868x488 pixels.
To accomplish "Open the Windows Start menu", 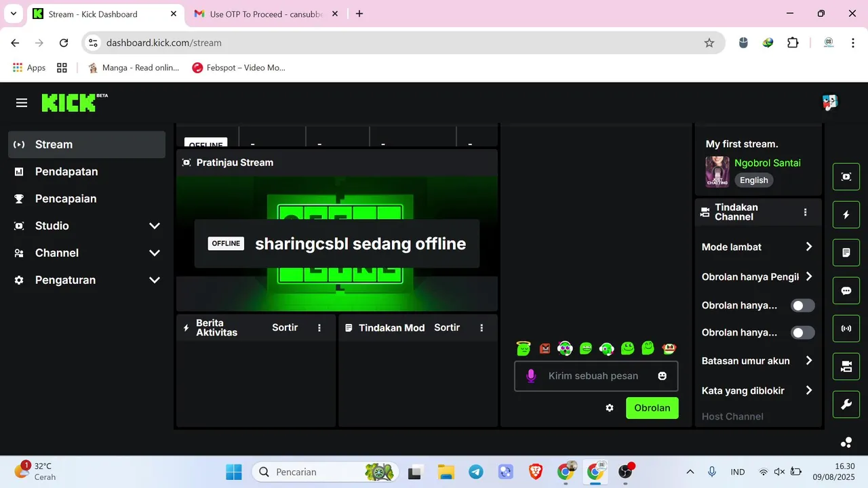I will (233, 472).
